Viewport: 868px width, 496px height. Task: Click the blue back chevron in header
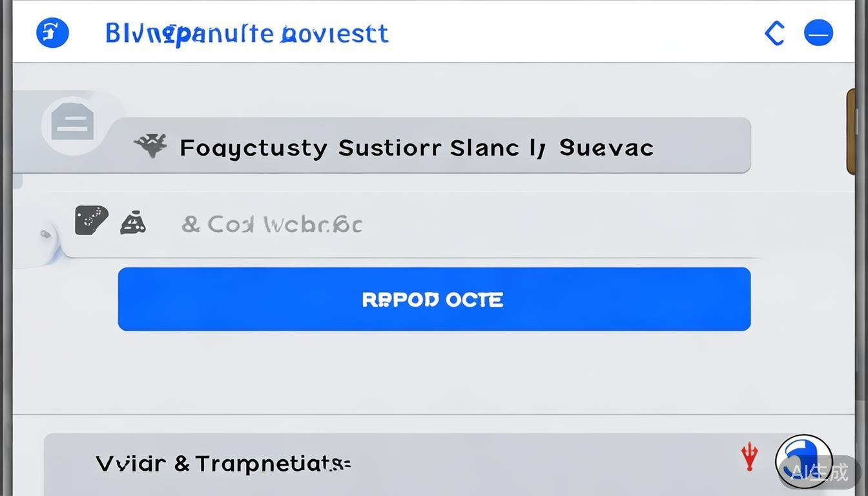774,33
